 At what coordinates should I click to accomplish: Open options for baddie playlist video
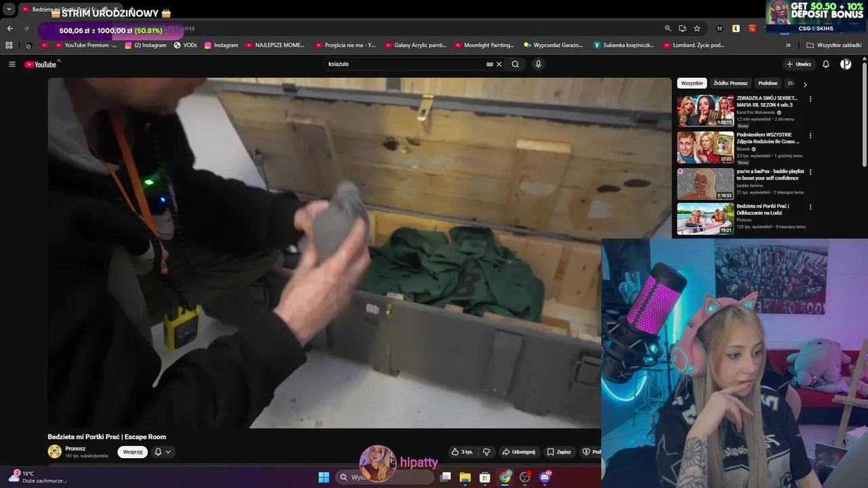tap(810, 172)
